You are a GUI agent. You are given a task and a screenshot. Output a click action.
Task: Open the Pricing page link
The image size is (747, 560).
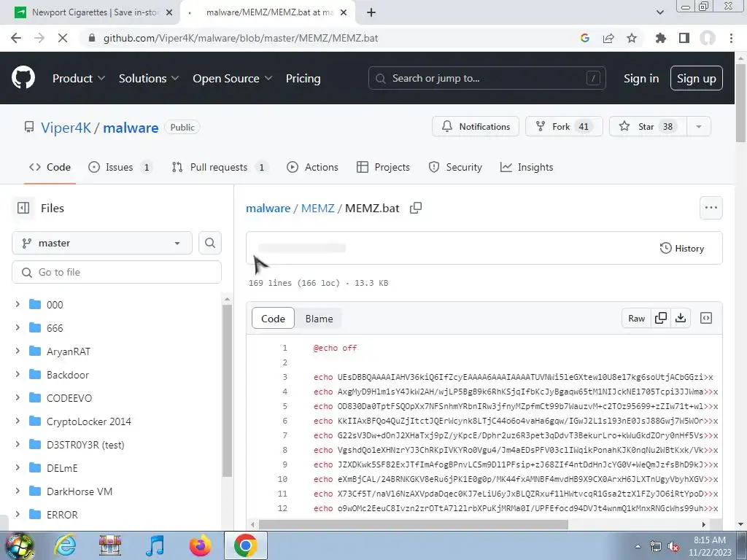point(303,78)
